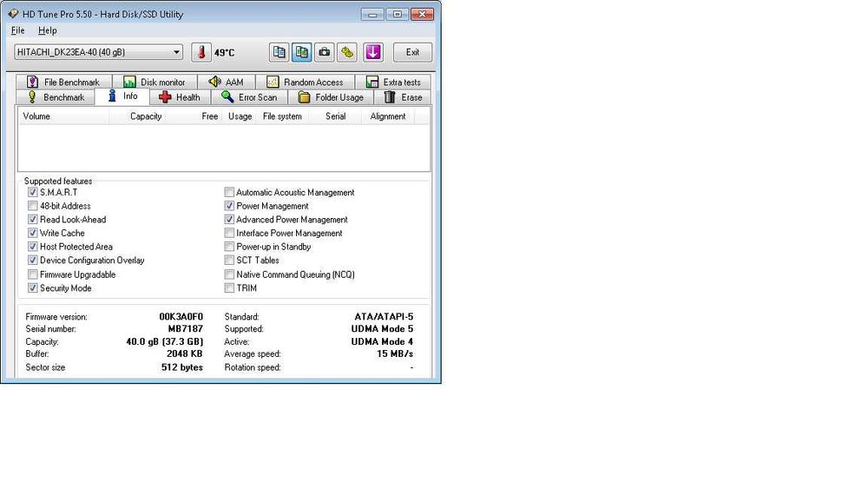The image size is (868, 489).
Task: Toggle the SCT Tables checkbox
Action: 229,261
